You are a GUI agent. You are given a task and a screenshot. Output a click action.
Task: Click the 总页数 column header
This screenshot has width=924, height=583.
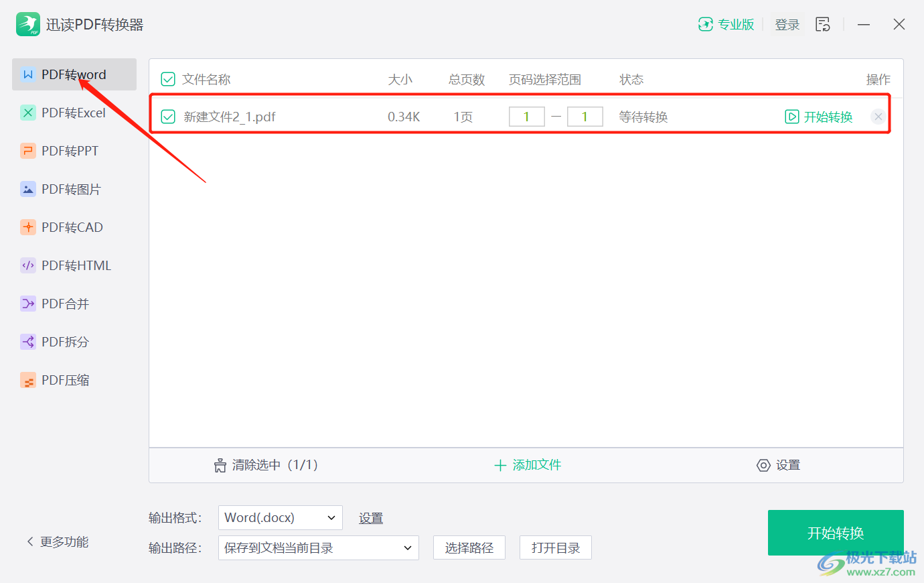pos(467,80)
